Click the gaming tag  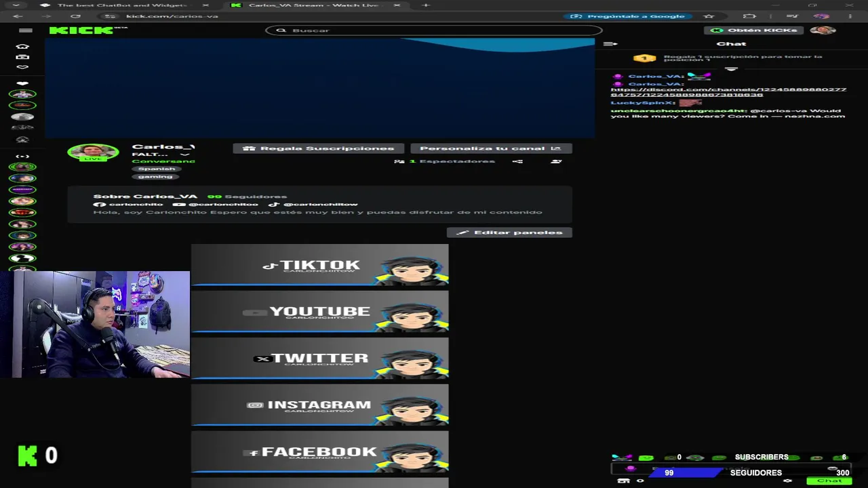(x=155, y=176)
